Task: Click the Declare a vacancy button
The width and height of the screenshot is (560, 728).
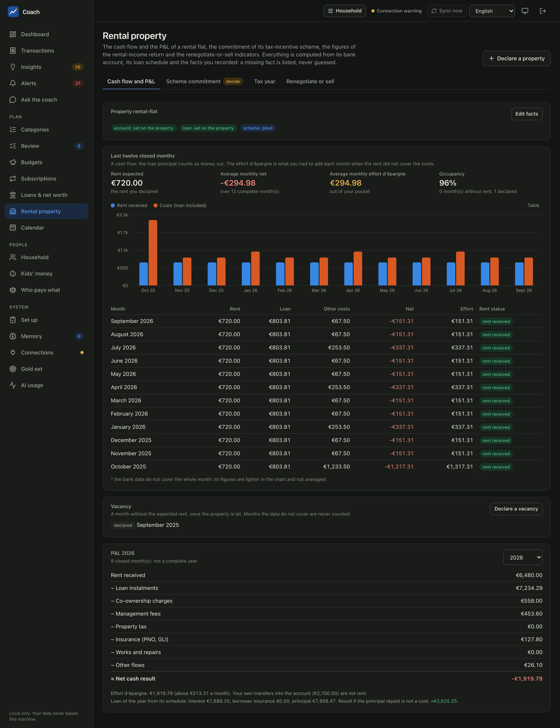Action: (516, 509)
